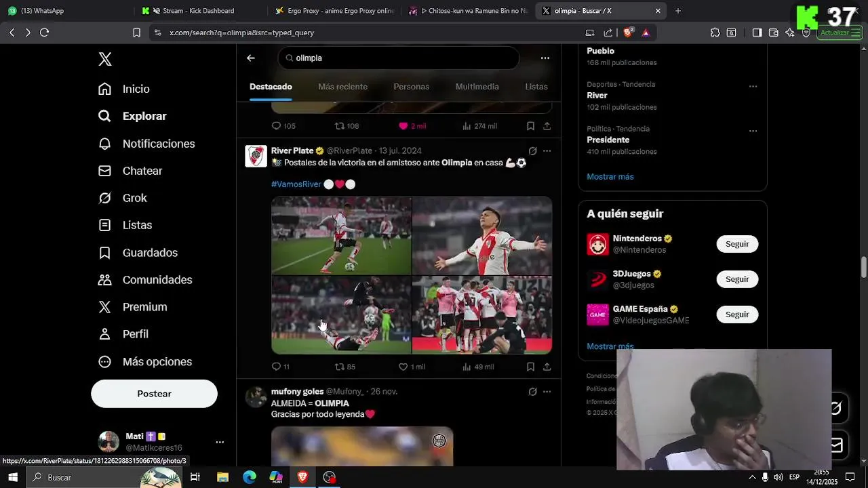The height and width of the screenshot is (488, 868).
Task: Click Mostrar más under A quién seguir
Action: pyautogui.click(x=610, y=346)
